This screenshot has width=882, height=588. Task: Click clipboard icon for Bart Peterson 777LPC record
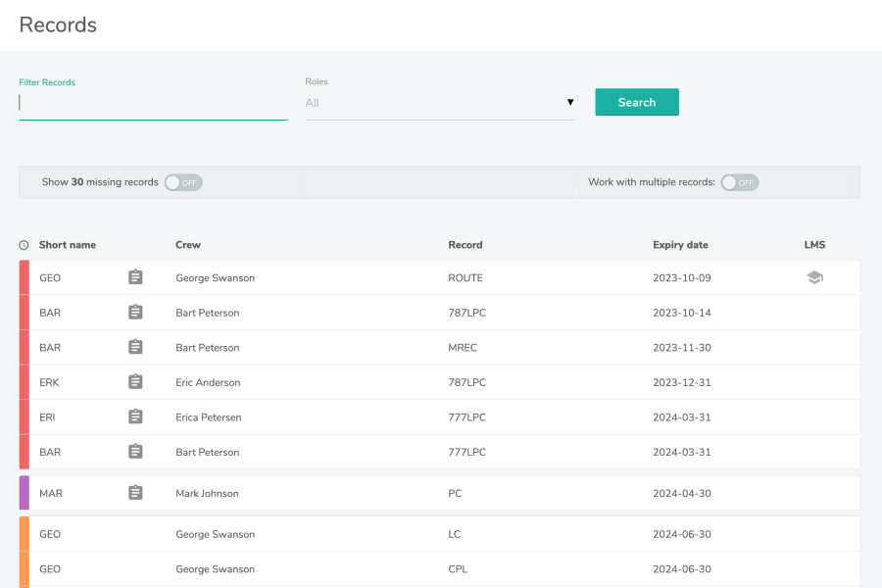pos(135,452)
